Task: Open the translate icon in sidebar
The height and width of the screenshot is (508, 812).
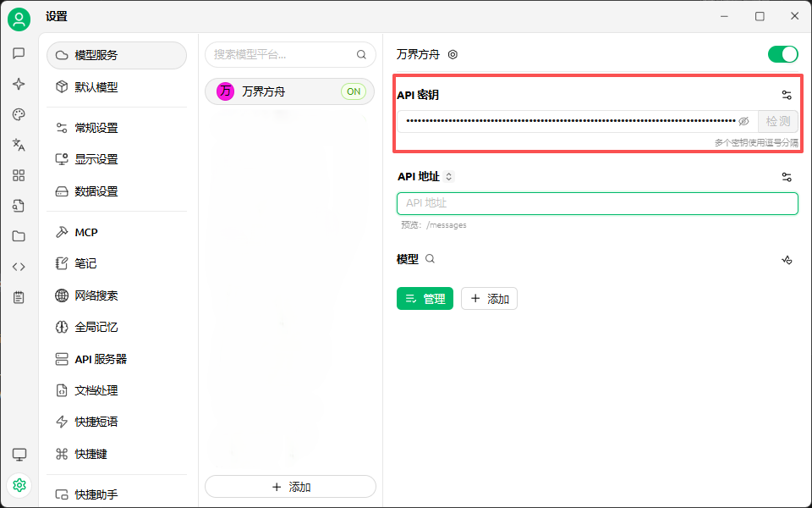Action: 19,145
